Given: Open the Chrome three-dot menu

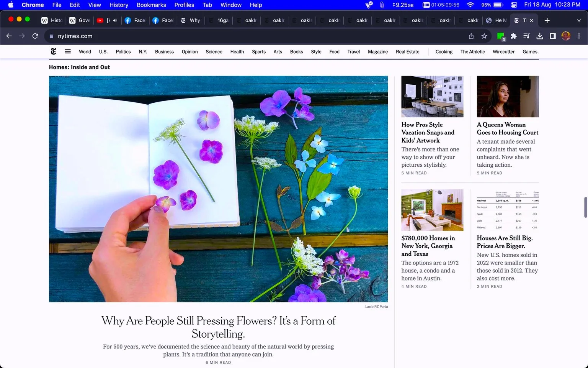Looking at the screenshot, I should [x=579, y=36].
